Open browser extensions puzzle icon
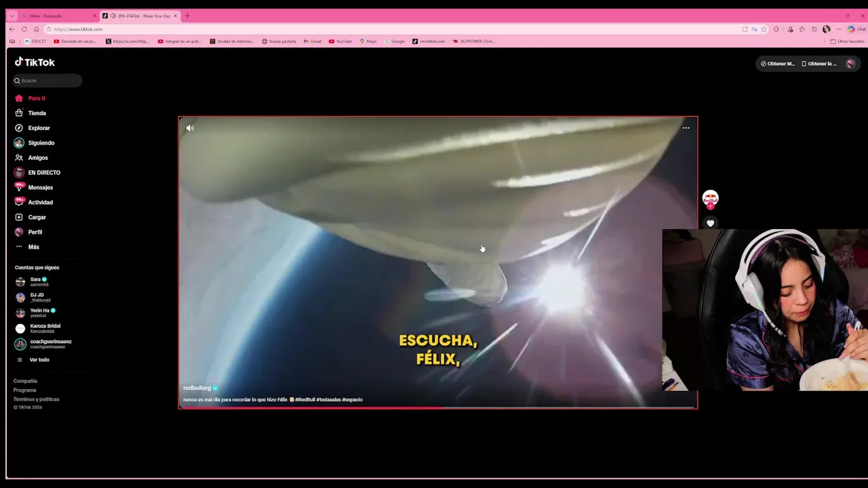The image size is (868, 488). [x=776, y=29]
